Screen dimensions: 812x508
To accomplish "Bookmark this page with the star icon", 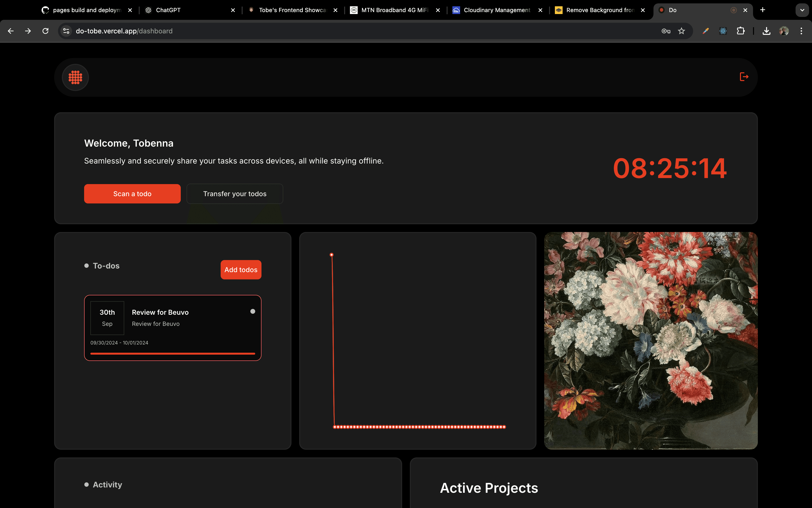I will (x=681, y=31).
